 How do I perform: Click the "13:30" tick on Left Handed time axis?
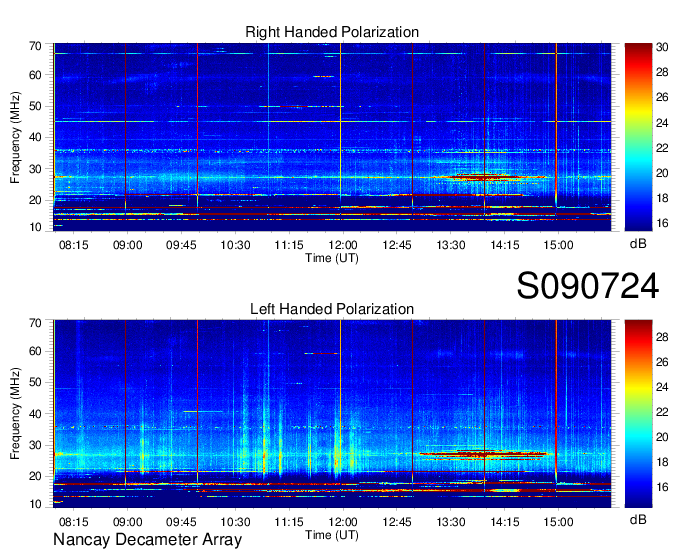[451, 522]
